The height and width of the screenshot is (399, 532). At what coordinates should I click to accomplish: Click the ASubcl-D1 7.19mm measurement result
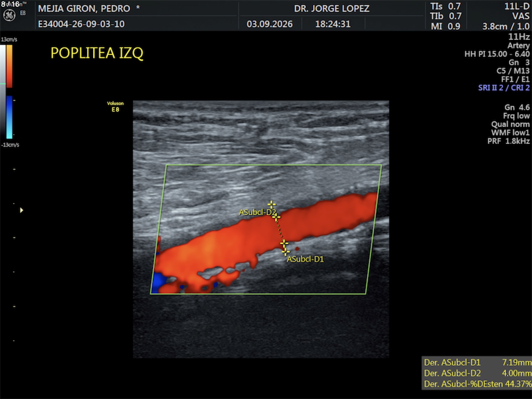pos(478,362)
